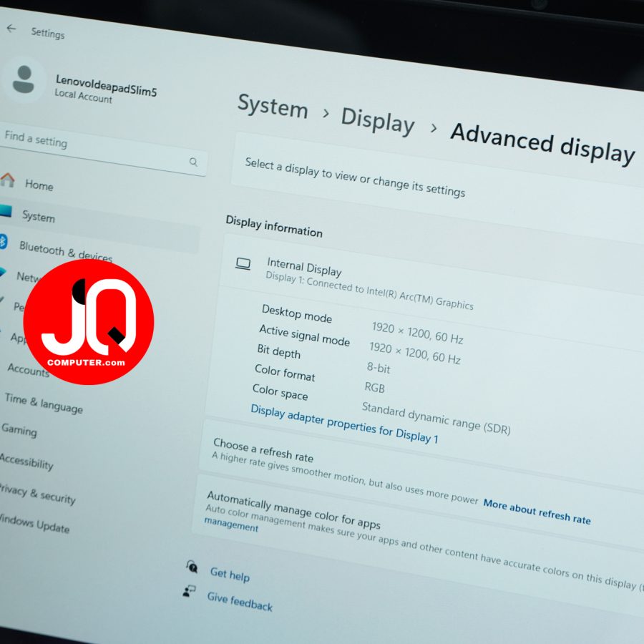
Task: Open Accessibility settings
Action: 26,462
